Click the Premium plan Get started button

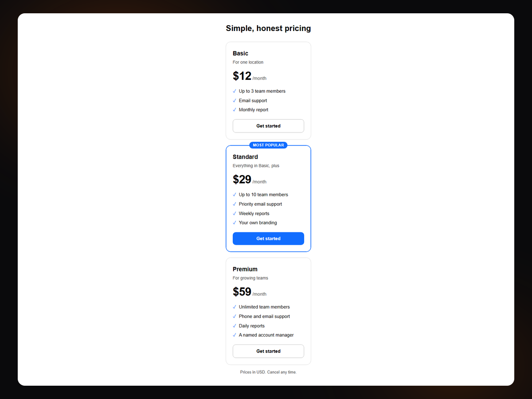268,351
